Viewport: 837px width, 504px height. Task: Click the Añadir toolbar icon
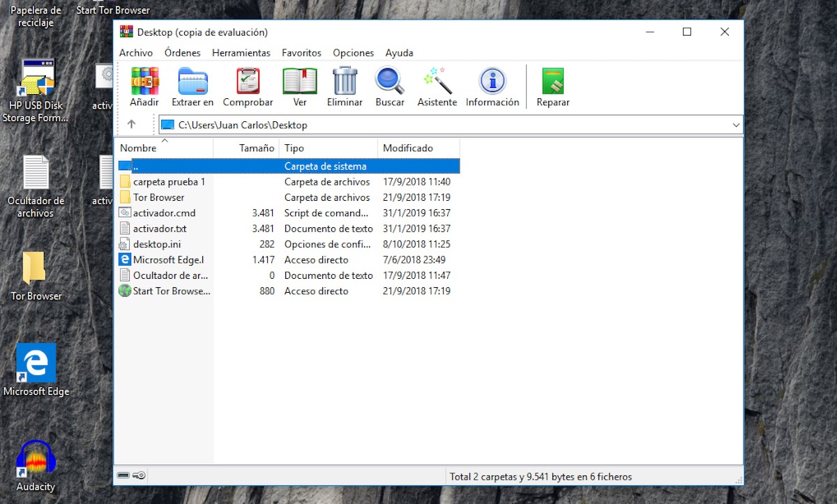pyautogui.click(x=144, y=87)
